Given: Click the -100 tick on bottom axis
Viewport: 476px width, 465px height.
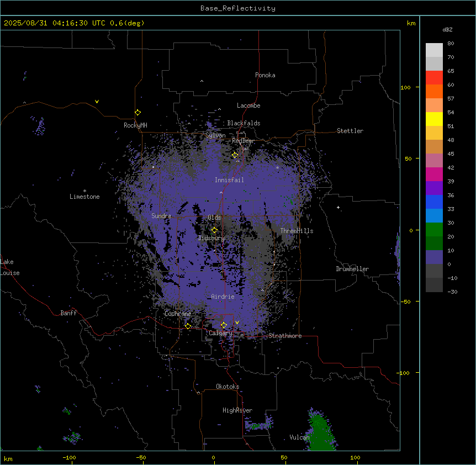Looking at the screenshot, I should click(69, 457).
